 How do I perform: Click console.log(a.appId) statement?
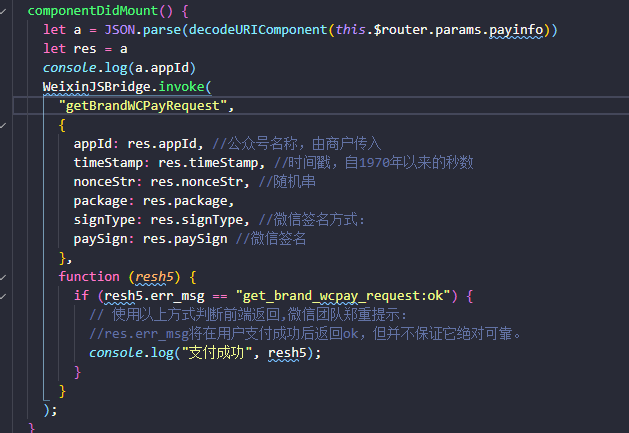(119, 68)
